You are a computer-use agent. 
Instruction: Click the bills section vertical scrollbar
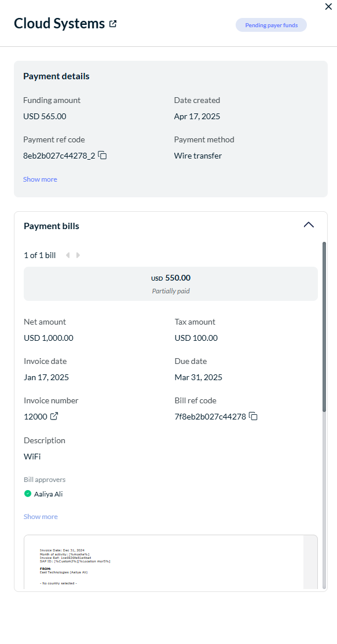(324, 326)
